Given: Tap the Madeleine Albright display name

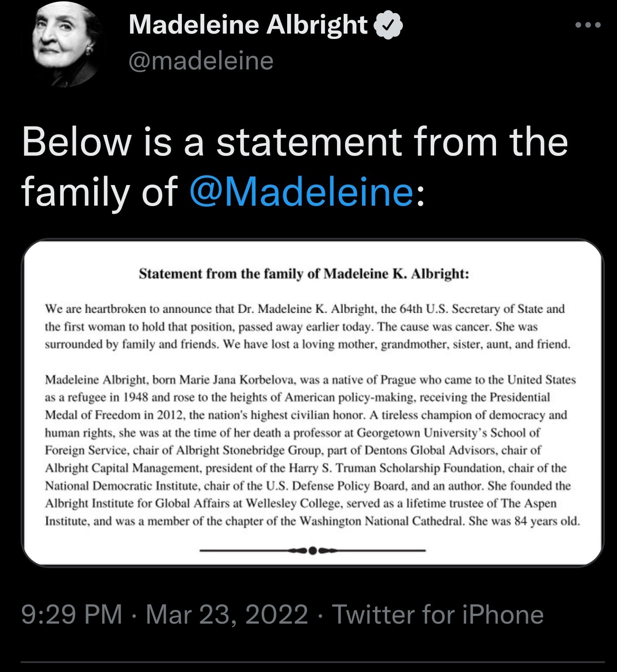Looking at the screenshot, I should coord(248,25).
